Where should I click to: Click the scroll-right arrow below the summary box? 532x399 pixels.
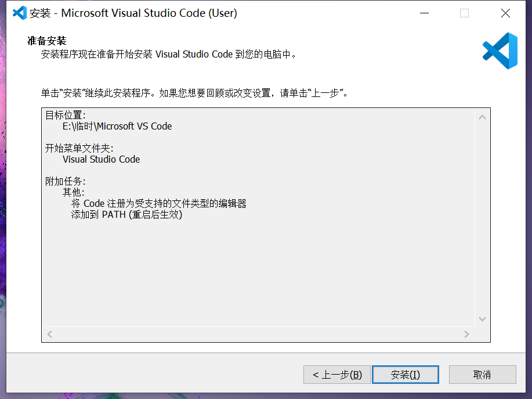[x=466, y=333]
